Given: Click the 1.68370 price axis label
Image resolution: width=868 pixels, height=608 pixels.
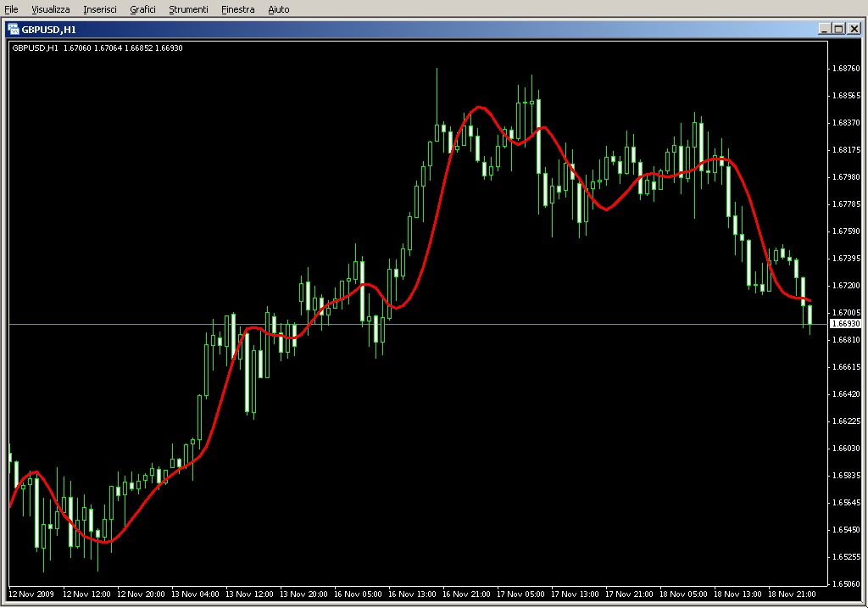Looking at the screenshot, I should [847, 122].
